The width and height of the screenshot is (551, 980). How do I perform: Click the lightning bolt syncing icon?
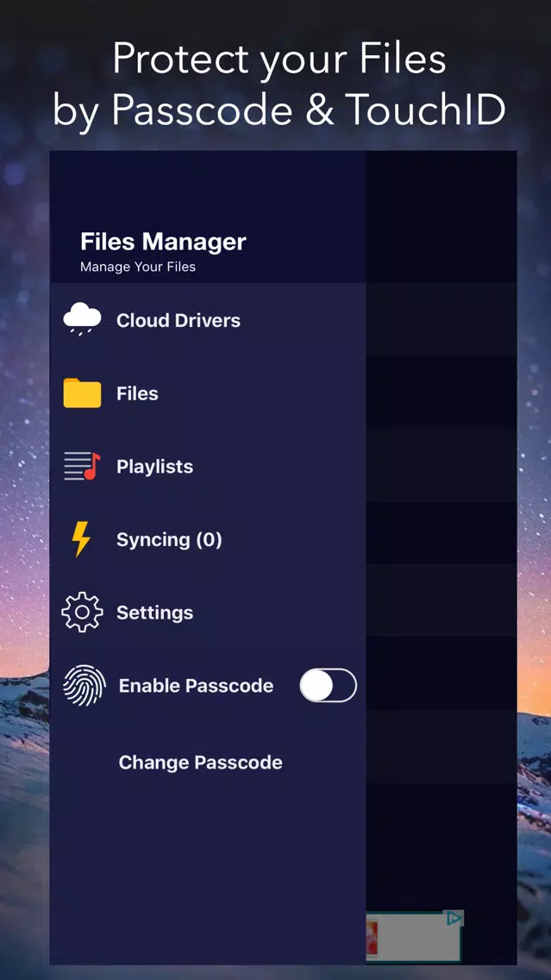pos(81,539)
